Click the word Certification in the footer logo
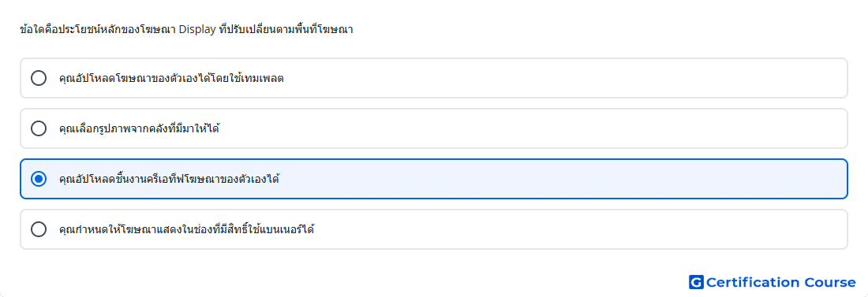The height and width of the screenshot is (297, 868). tap(753, 282)
